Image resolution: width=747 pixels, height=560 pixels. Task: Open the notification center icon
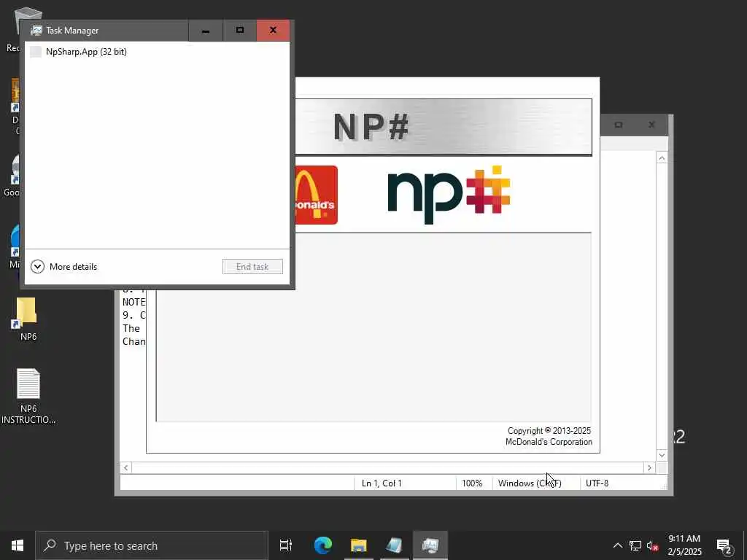click(724, 545)
